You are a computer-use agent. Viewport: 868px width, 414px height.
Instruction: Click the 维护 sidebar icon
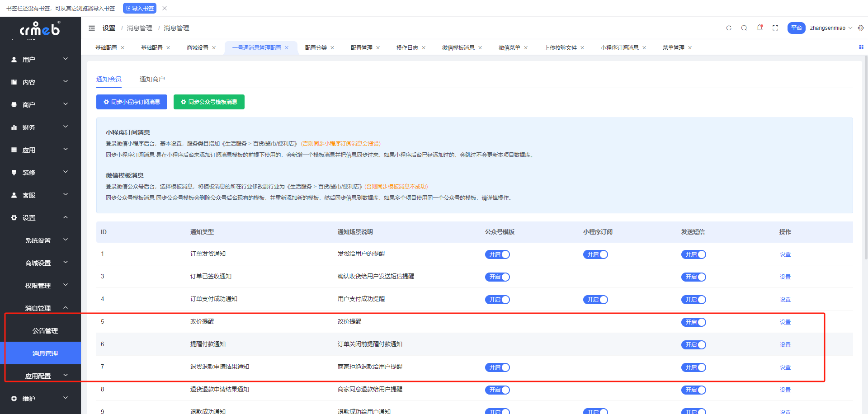14,399
